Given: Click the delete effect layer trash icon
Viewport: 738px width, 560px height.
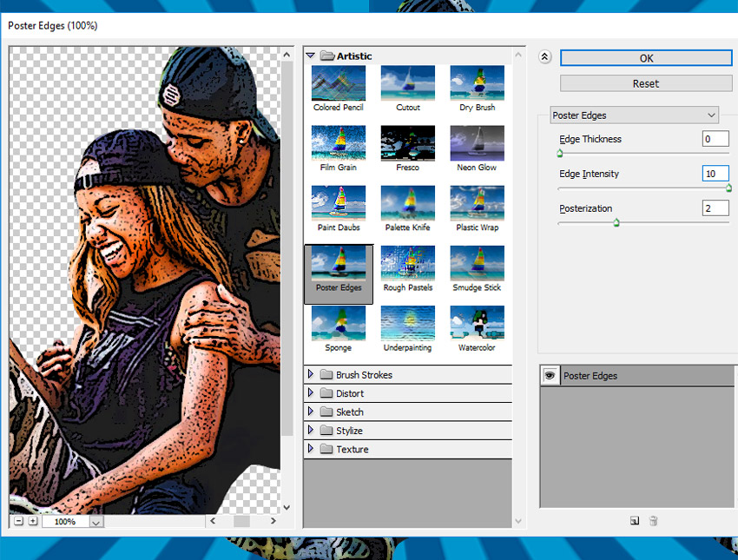Looking at the screenshot, I should click(x=654, y=521).
